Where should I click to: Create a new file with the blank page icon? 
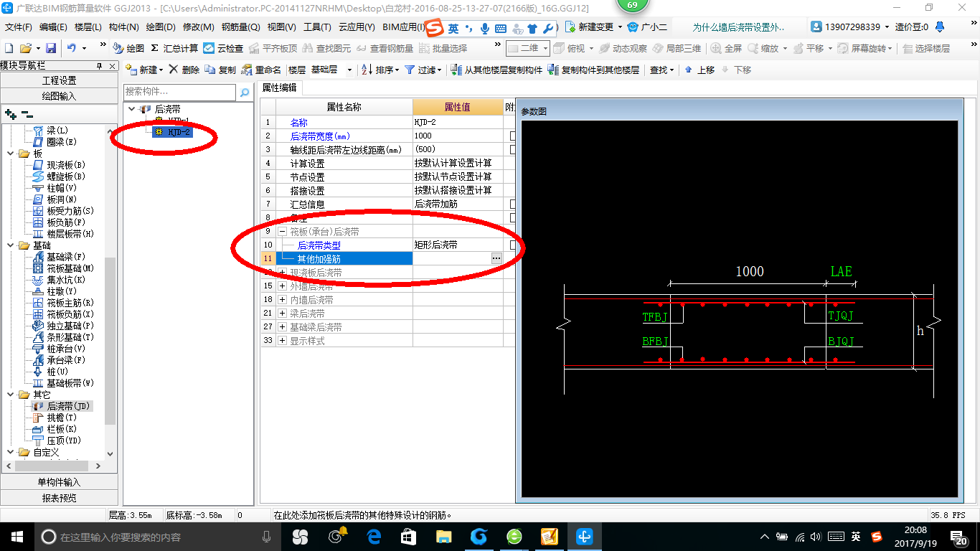[x=9, y=48]
